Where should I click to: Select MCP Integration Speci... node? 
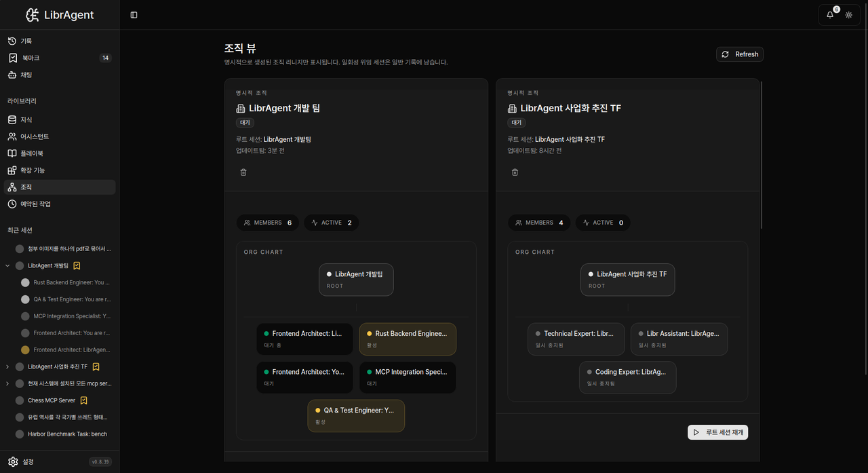point(408,377)
